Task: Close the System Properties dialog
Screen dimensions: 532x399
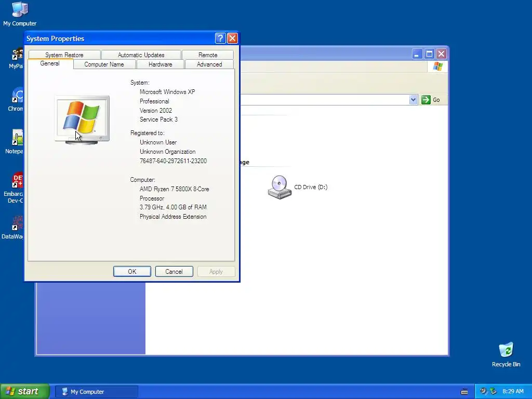Action: pyautogui.click(x=232, y=38)
